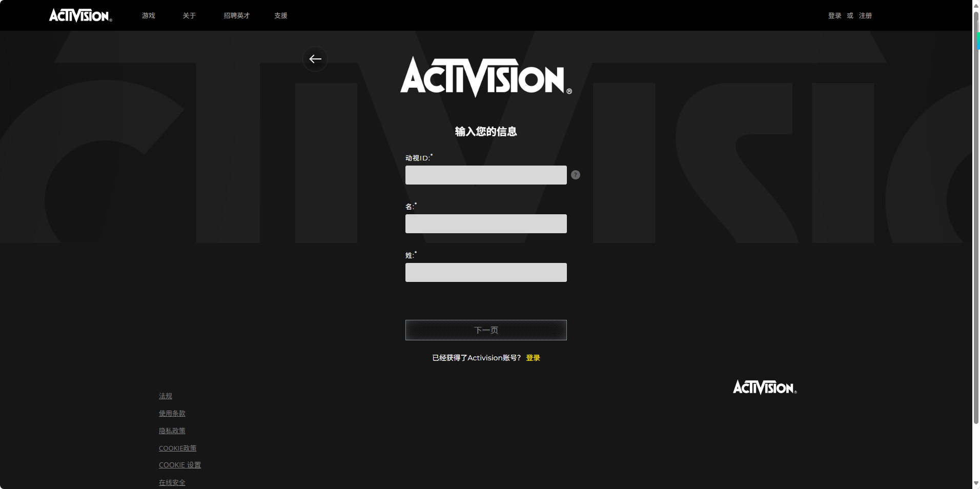This screenshot has width=980, height=489.
Task: Click the footer Activision logo
Action: [765, 387]
